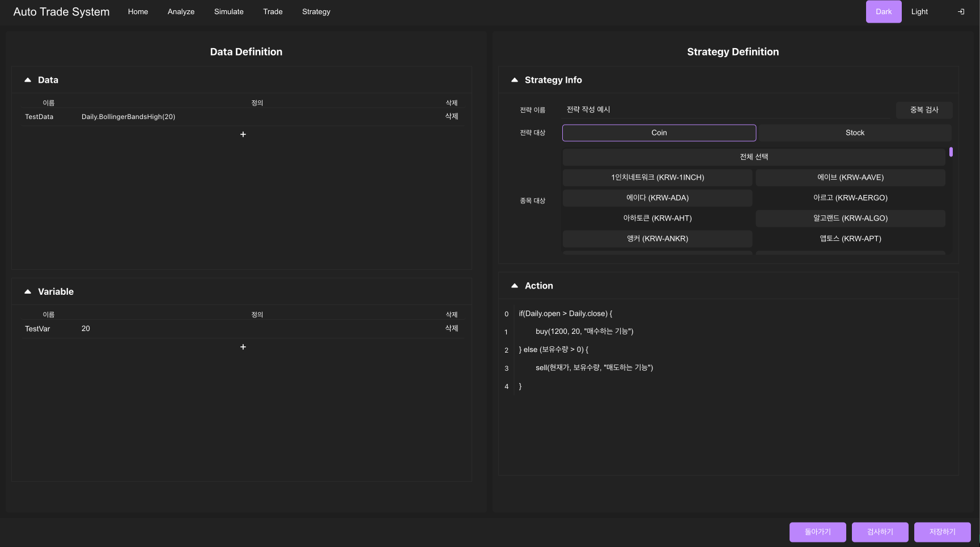This screenshot has width=980, height=547.
Task: Switch to Dark theme
Action: [x=883, y=12]
